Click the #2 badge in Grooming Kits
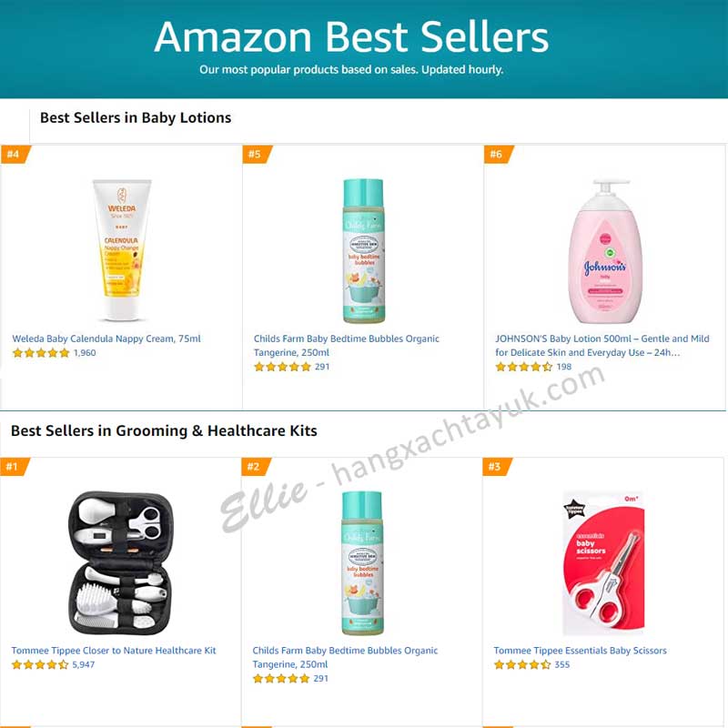Image resolution: width=728 pixels, height=728 pixels. 255,467
